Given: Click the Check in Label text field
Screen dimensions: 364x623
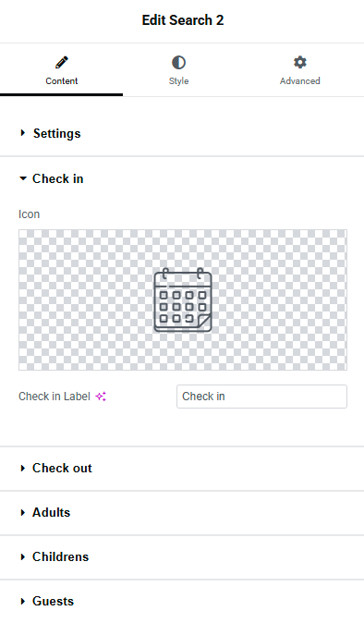Looking at the screenshot, I should point(261,397).
